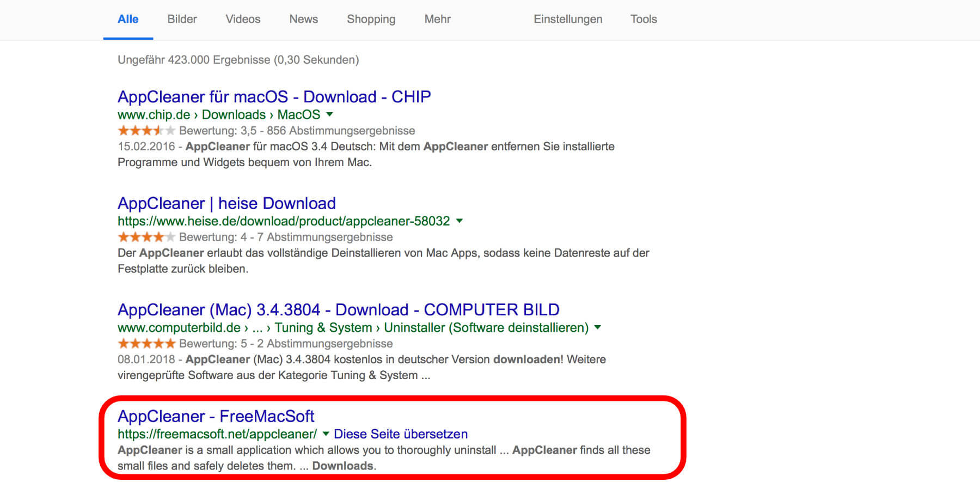980x482 pixels.
Task: Expand dropdown arrow next to computerbild.de URL
Action: (598, 327)
